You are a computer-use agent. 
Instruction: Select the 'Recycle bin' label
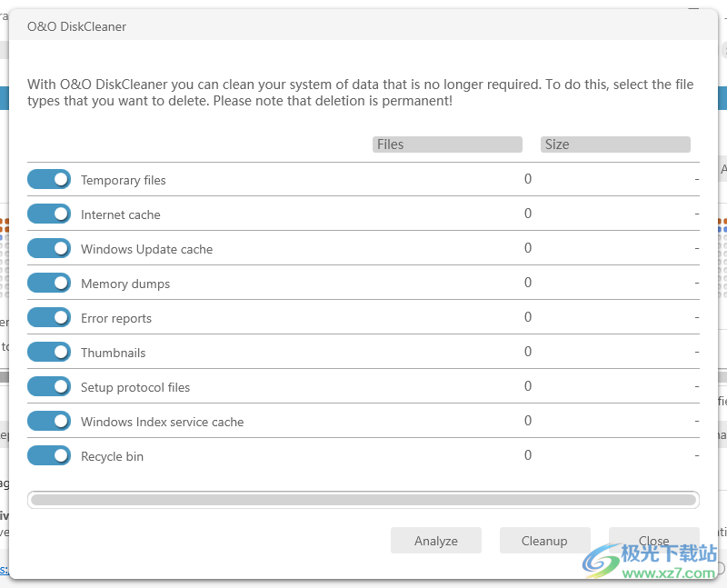112,457
